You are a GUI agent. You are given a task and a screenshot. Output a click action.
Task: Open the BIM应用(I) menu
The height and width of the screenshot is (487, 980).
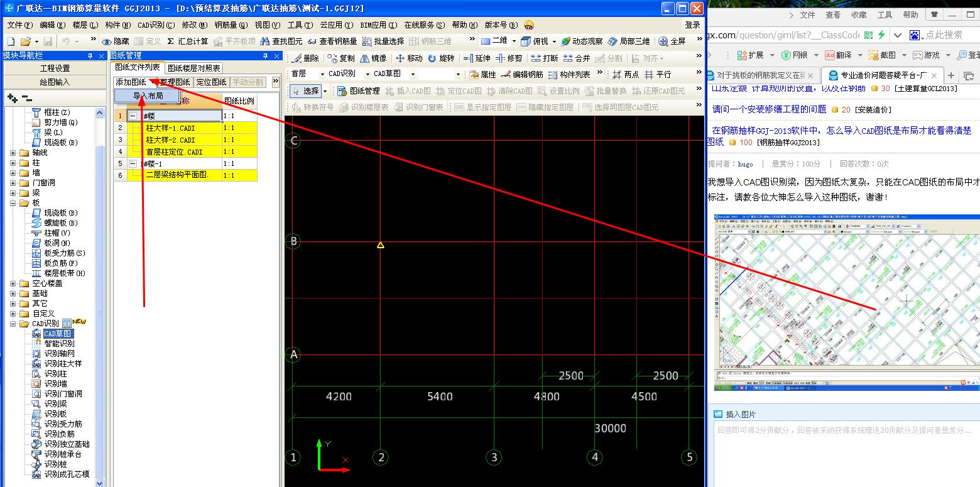(x=379, y=25)
